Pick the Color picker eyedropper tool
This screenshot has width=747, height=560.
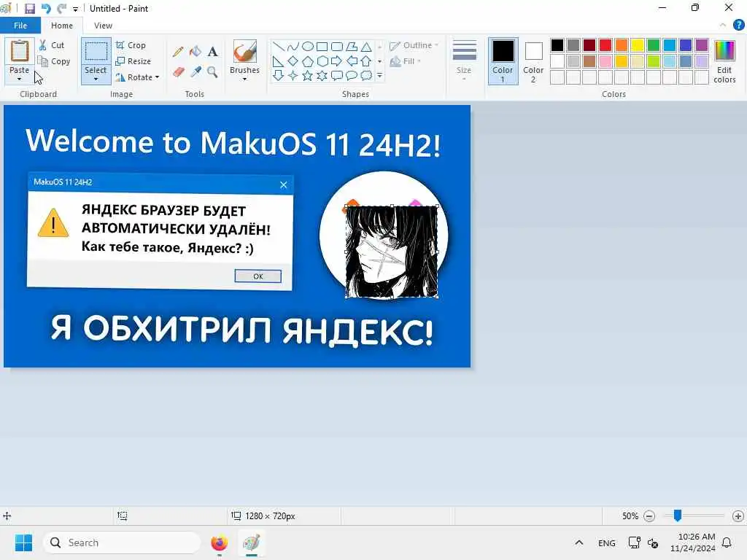click(196, 72)
